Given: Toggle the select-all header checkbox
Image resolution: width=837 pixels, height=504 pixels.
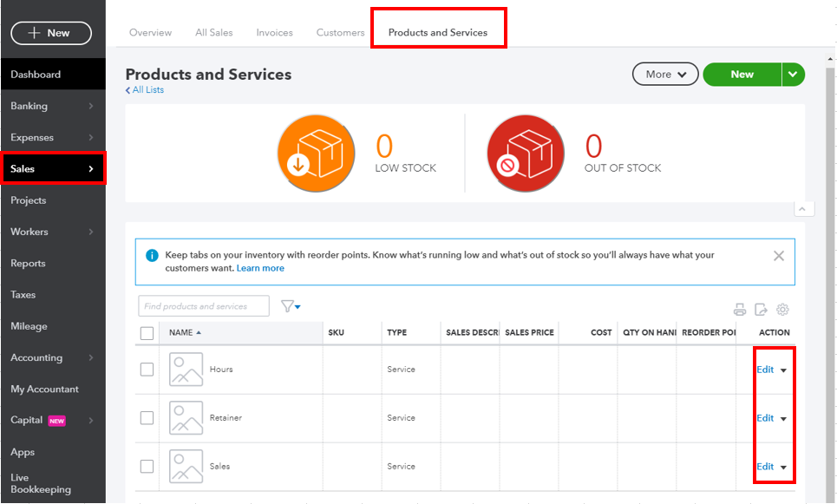Looking at the screenshot, I should [147, 333].
